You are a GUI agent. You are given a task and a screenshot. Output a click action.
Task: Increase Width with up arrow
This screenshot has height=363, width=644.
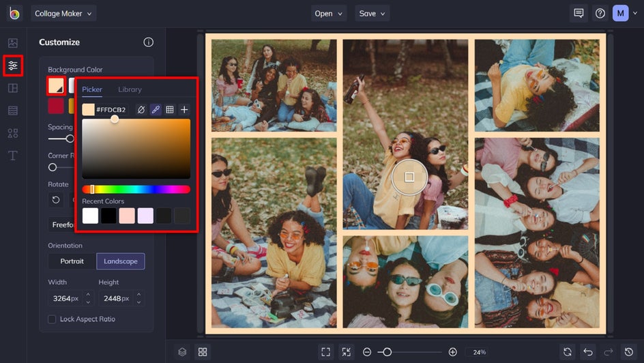coord(88,294)
